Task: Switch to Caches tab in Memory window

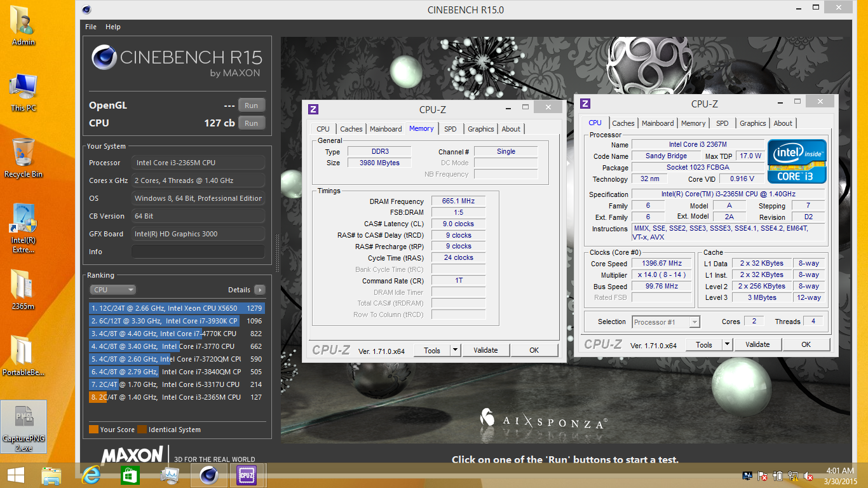Action: click(351, 129)
